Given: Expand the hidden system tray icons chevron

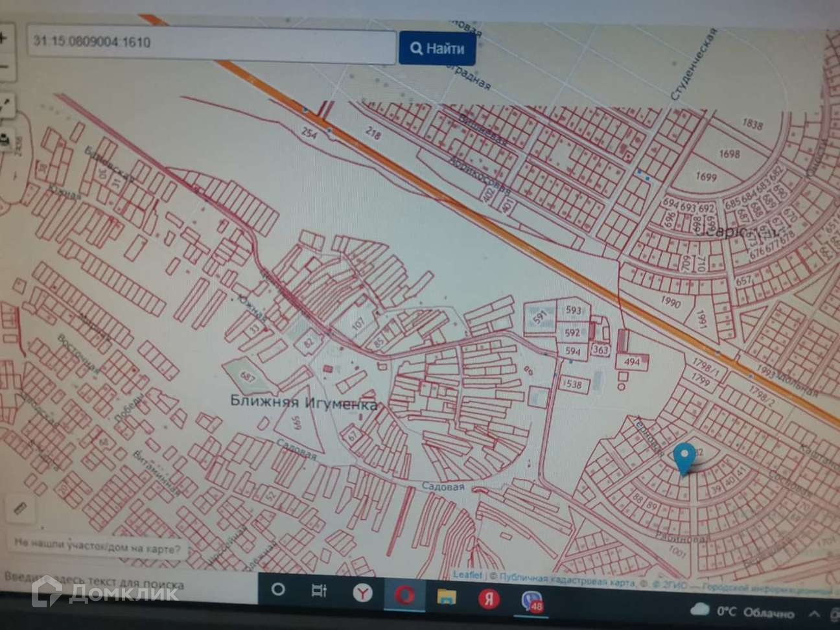Looking at the screenshot, I should pyautogui.click(x=813, y=613).
